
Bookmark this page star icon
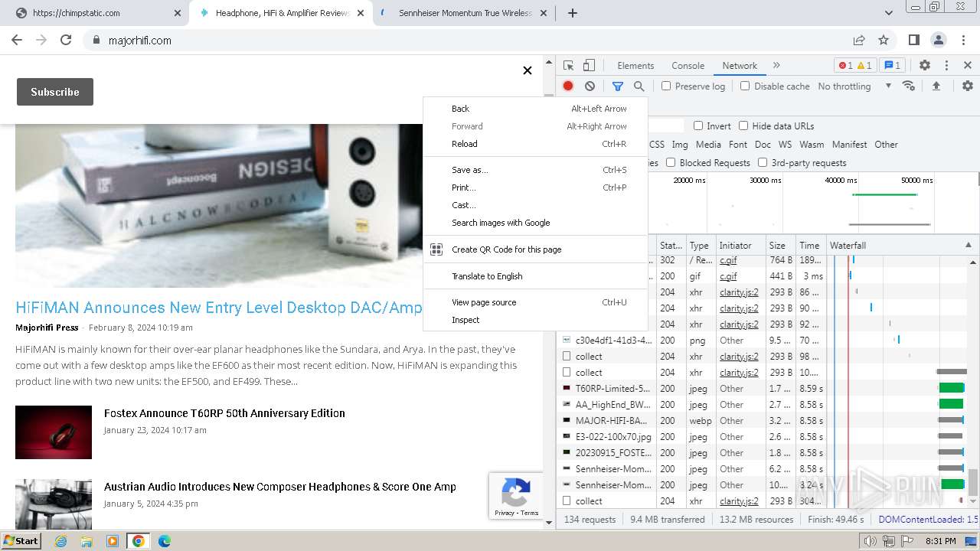[x=884, y=40]
